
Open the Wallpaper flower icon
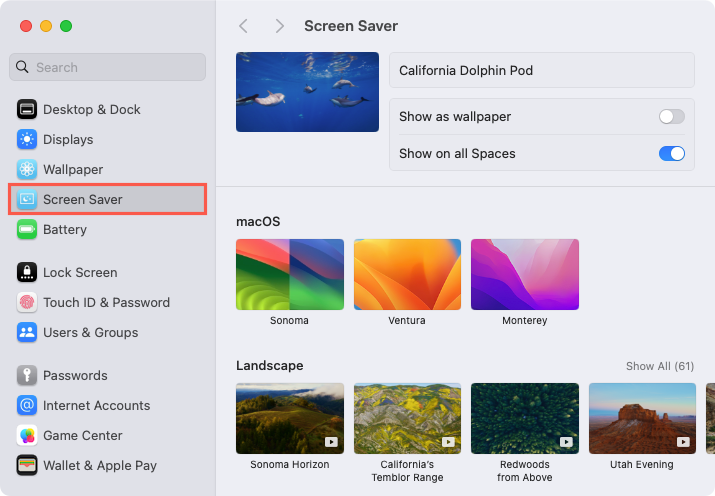(x=27, y=170)
